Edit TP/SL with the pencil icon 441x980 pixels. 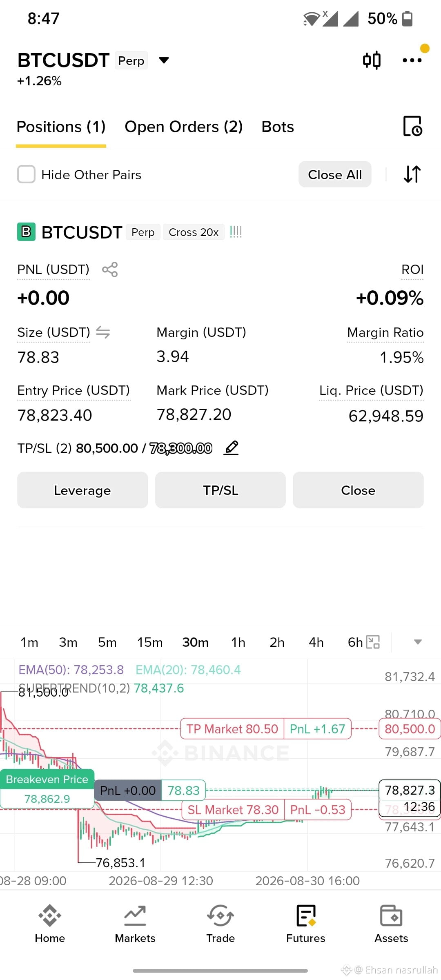(231, 448)
